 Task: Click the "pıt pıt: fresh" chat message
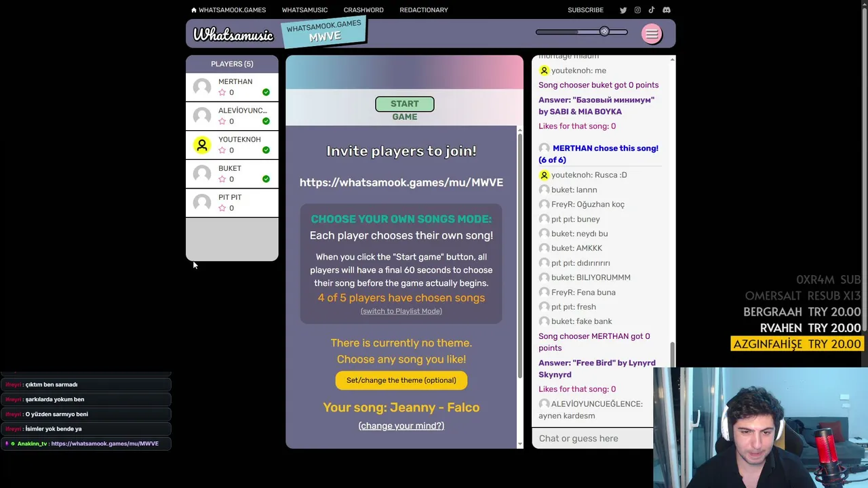click(574, 307)
